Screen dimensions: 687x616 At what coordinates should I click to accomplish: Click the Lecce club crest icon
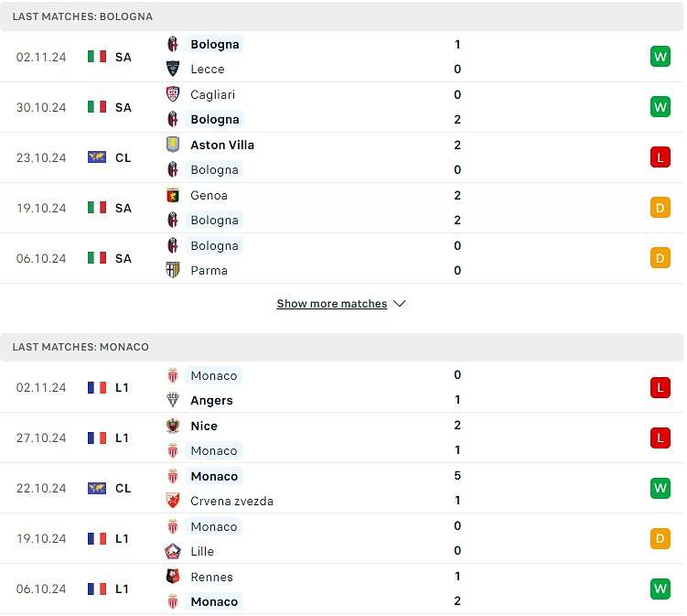pos(173,69)
